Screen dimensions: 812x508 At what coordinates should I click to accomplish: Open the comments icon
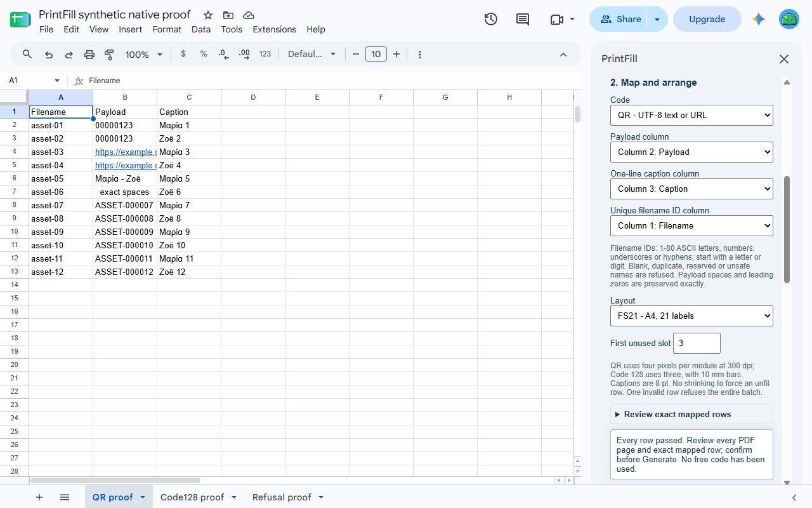pos(523,19)
